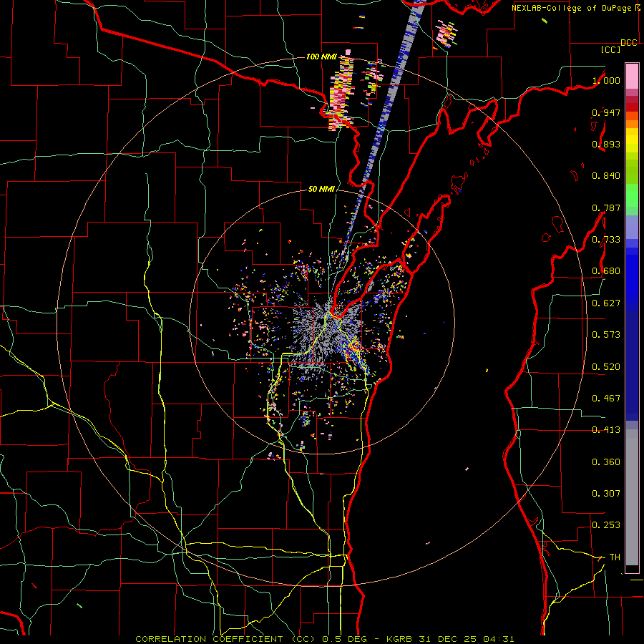Image resolution: width=644 pixels, height=644 pixels.
Task: Click the 0.360 color scale label
Action: [606, 462]
